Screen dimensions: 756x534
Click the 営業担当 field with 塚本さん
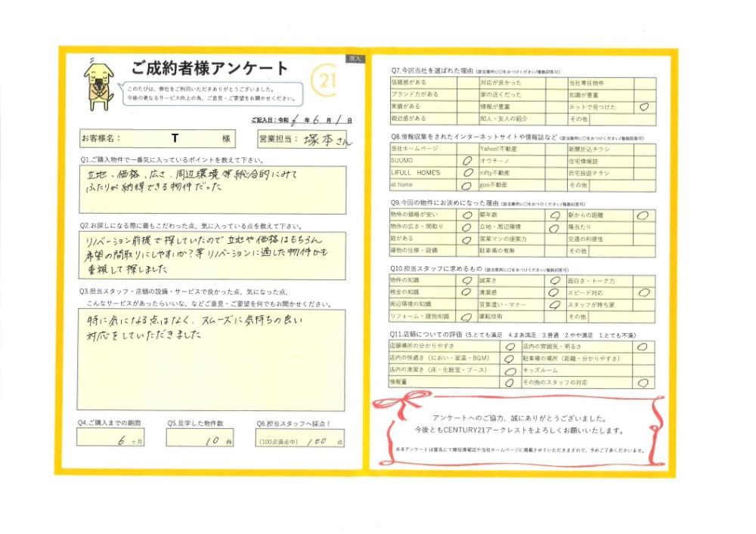pyautogui.click(x=302, y=139)
